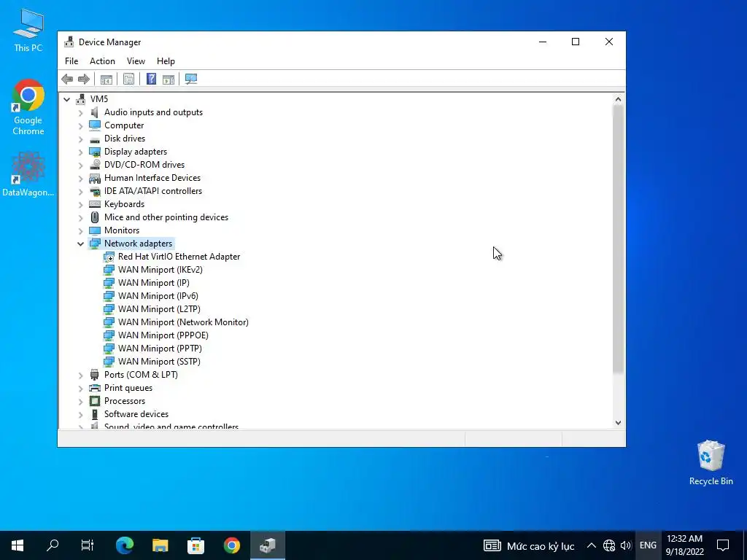Click the volume speaker tray icon
The image size is (747, 560).
click(x=625, y=545)
